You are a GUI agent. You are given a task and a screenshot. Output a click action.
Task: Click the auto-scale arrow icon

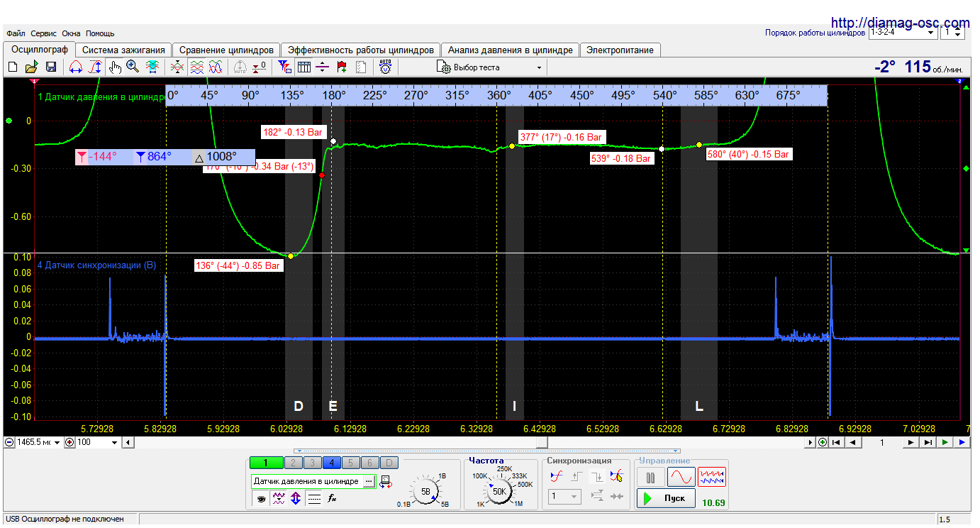pos(240,67)
